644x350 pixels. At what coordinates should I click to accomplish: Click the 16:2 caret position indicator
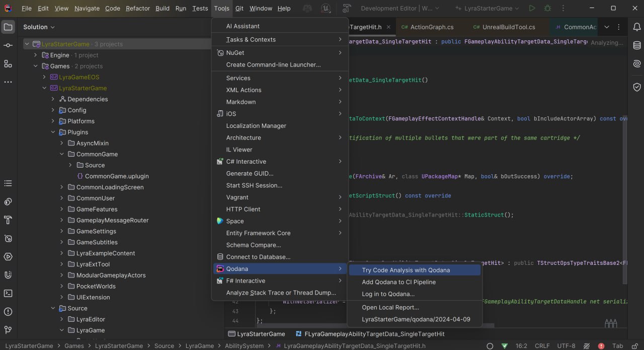click(x=521, y=346)
